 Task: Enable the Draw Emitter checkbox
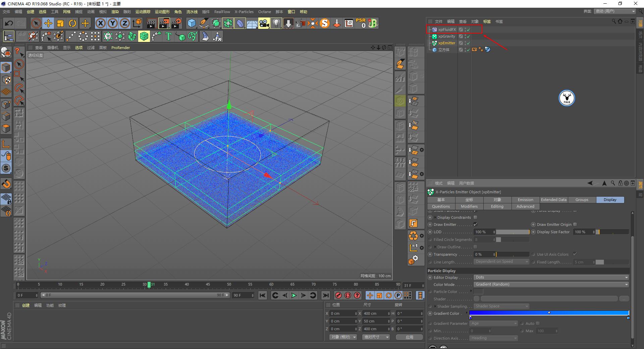coord(476,224)
